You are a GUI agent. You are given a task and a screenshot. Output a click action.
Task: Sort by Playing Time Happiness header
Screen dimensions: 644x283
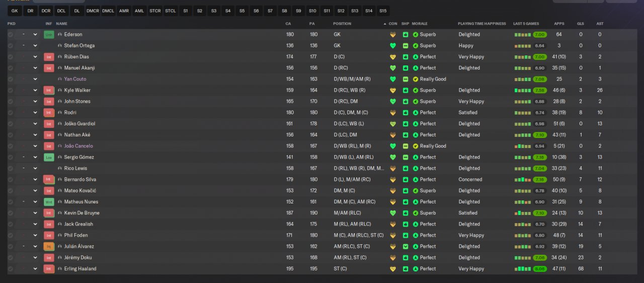[482, 24]
